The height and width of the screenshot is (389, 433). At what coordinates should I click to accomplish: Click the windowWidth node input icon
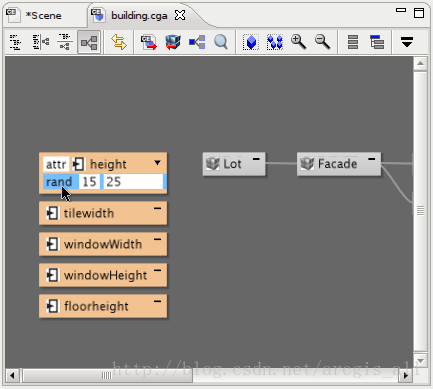[52, 244]
